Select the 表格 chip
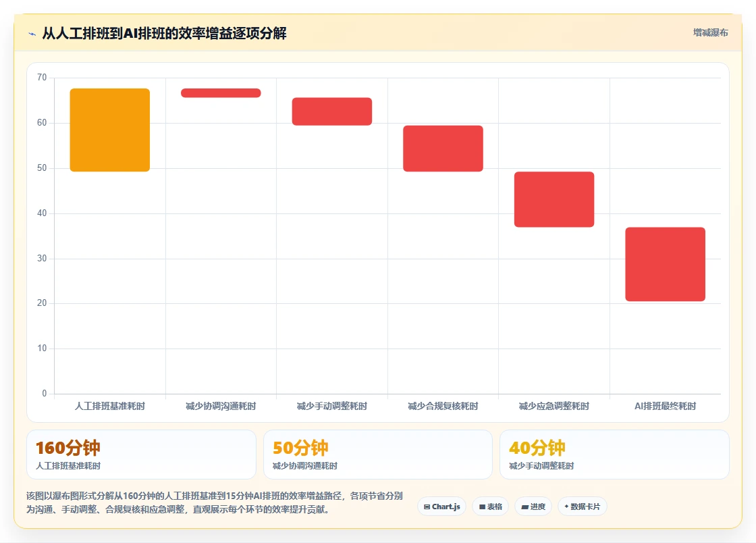Screen dimensions: 756x543 (x=490, y=507)
